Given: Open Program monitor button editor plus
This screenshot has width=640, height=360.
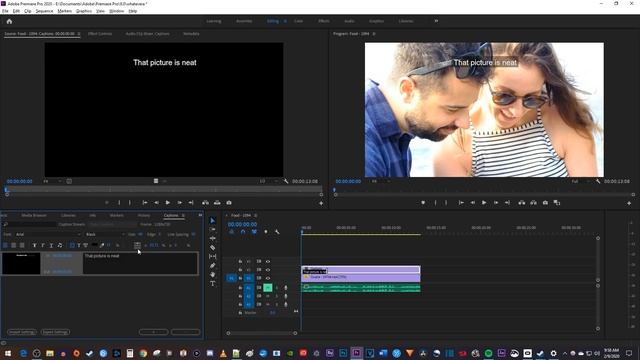Looking at the screenshot, I should (x=629, y=203).
